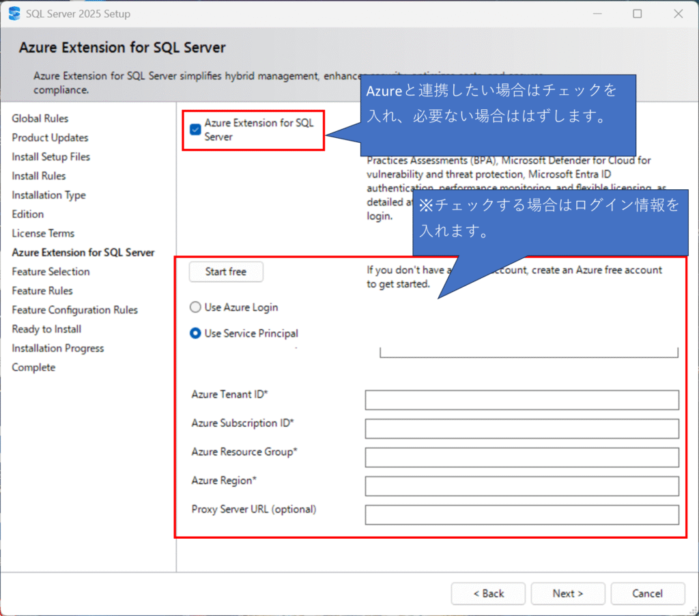Click into the Azure Subscription ID field

pyautogui.click(x=522, y=429)
